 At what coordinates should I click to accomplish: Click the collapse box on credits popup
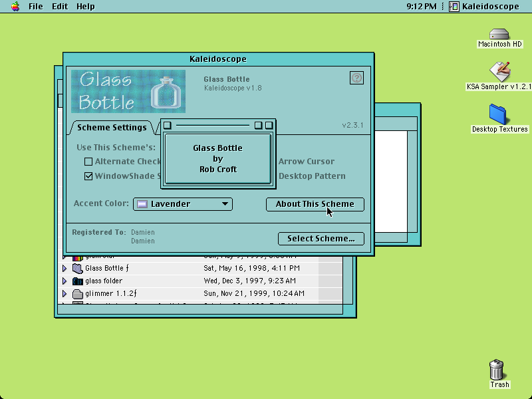(269, 126)
